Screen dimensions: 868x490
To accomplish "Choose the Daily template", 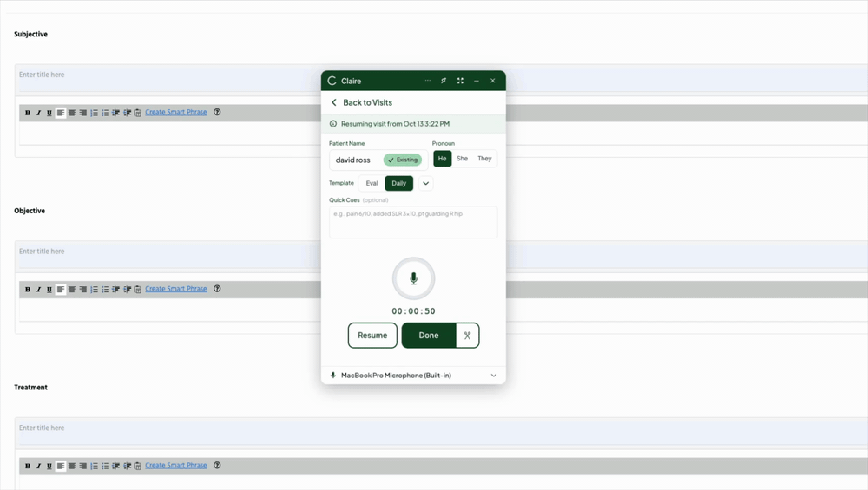I will (x=399, y=183).
